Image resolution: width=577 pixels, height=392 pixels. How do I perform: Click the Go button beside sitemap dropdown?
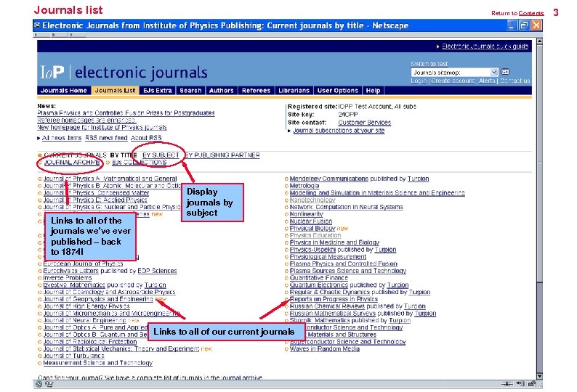[x=505, y=72]
